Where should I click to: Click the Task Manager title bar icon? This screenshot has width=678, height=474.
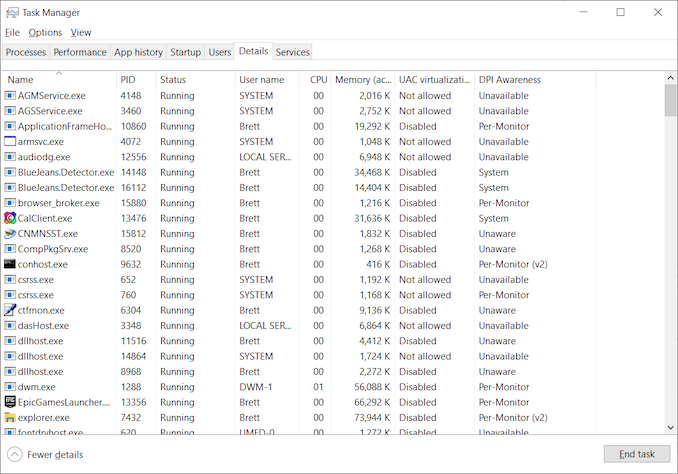[x=13, y=13]
